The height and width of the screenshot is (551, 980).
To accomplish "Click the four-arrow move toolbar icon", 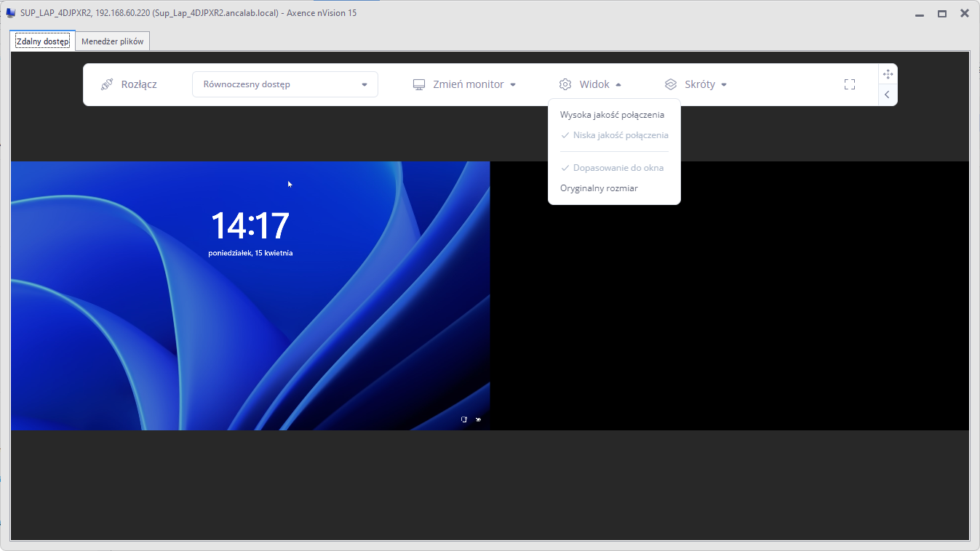I will [x=888, y=74].
